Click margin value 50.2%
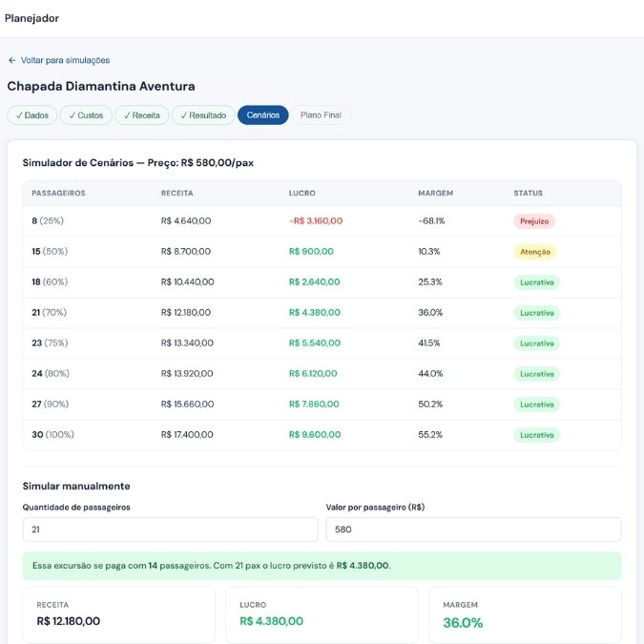This screenshot has width=644, height=644. tap(430, 404)
